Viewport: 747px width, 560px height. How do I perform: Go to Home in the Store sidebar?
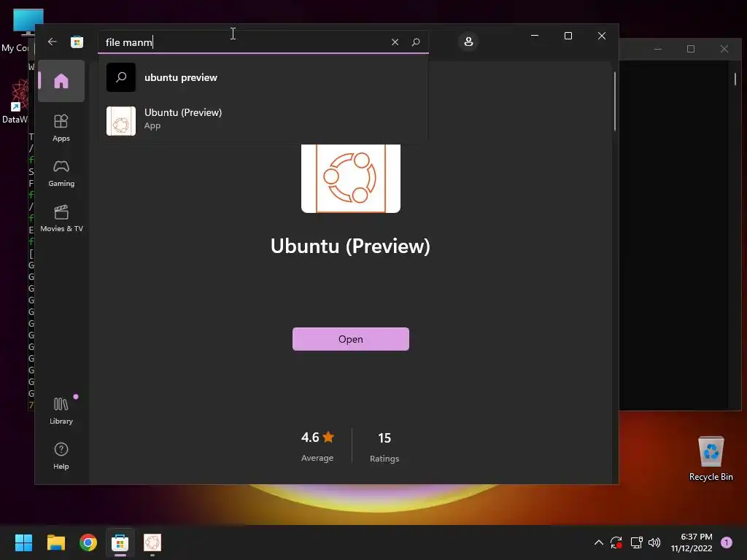(61, 81)
